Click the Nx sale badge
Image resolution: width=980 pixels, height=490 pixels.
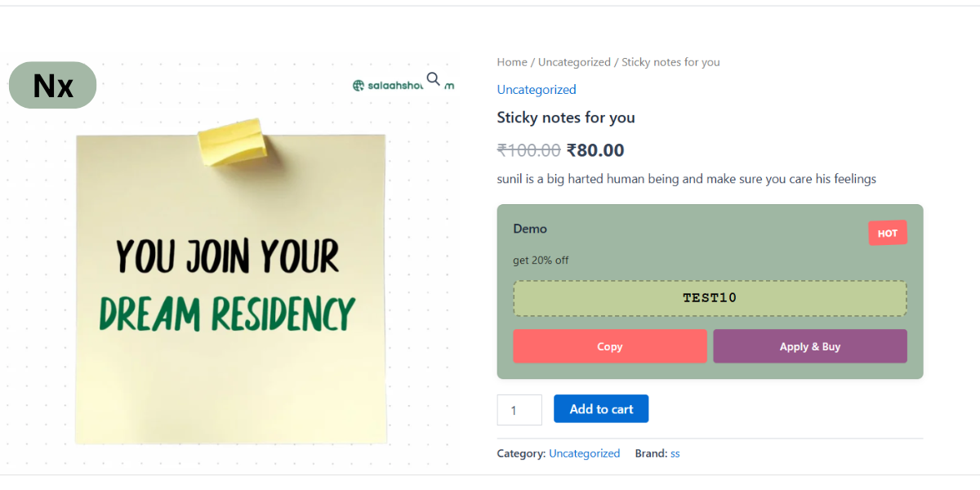pos(53,85)
